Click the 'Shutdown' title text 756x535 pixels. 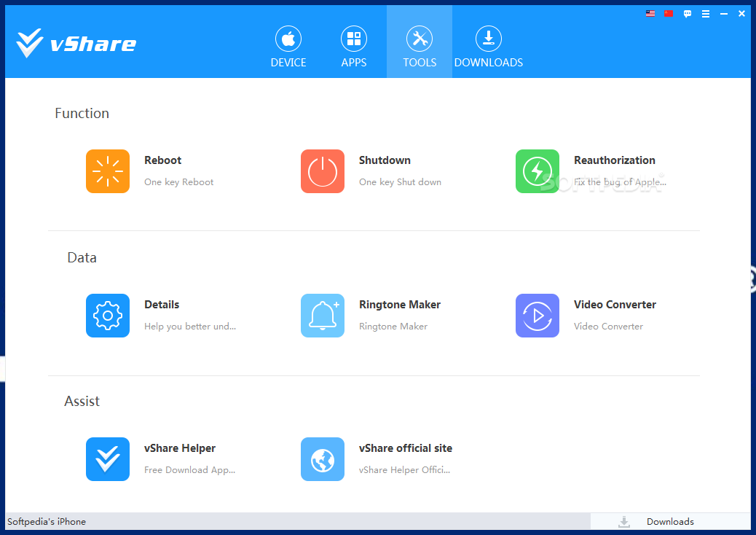[x=385, y=160]
